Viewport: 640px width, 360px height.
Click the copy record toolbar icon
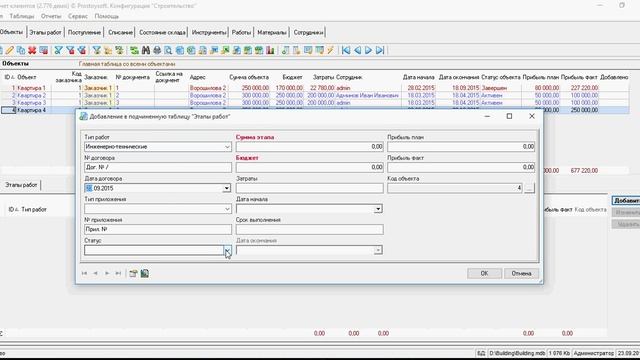point(21,50)
